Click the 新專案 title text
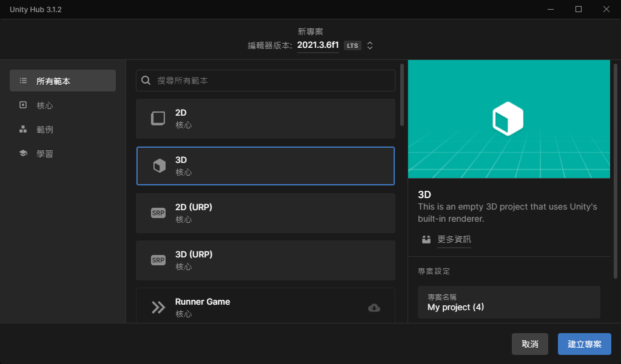Image resolution: width=621 pixels, height=364 pixels. point(310,31)
